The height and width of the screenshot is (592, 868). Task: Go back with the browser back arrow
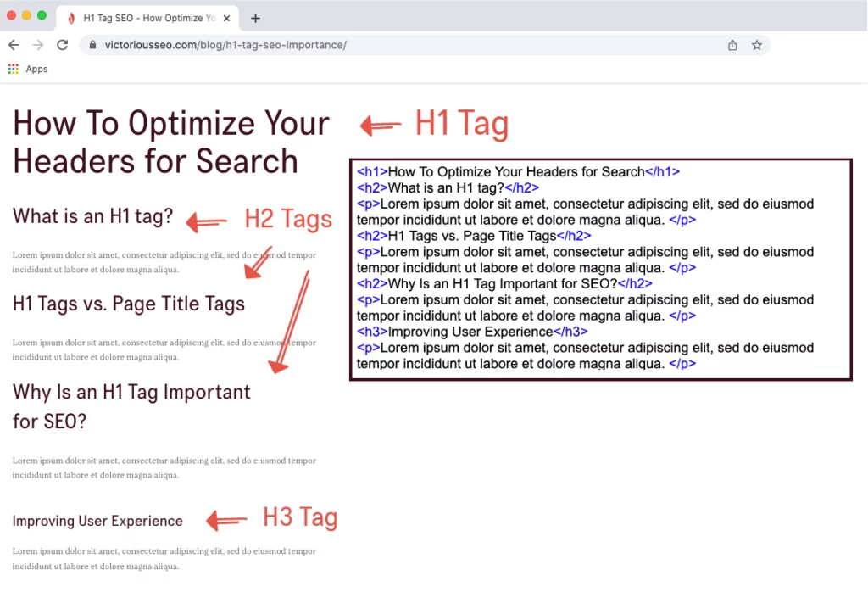(14, 45)
